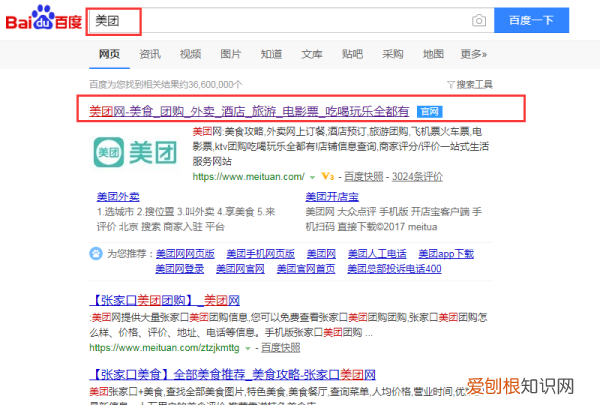600x405 pixels.
Task: Open 百度快照 for the first result
Action: click(x=364, y=176)
